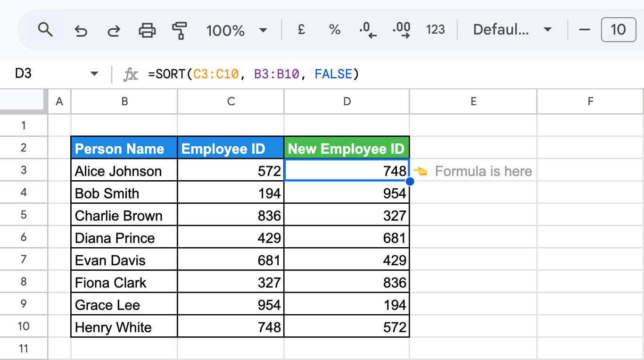Redo the last undone action
644x360 pixels.
coord(113,31)
